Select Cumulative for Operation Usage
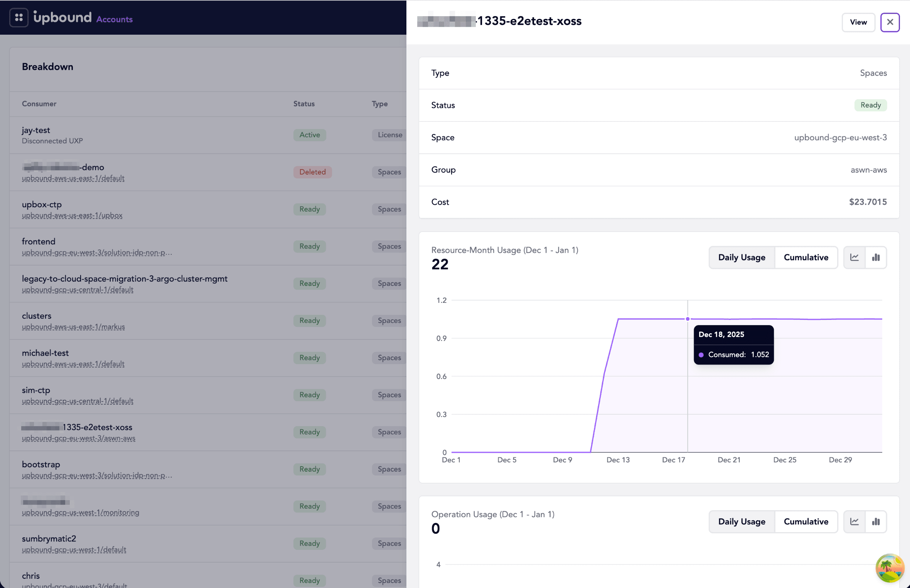This screenshot has height=588, width=910. pos(806,522)
